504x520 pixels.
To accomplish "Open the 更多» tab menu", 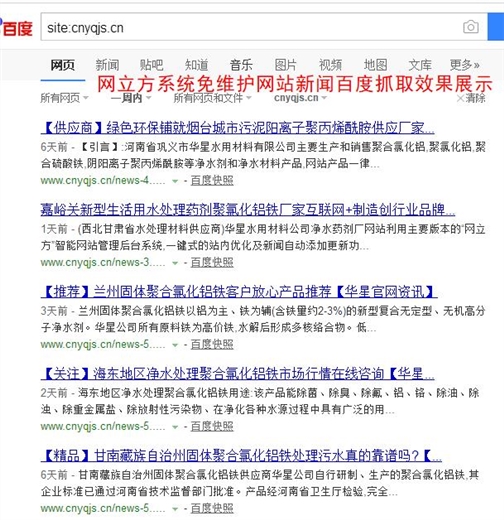I will [465, 65].
